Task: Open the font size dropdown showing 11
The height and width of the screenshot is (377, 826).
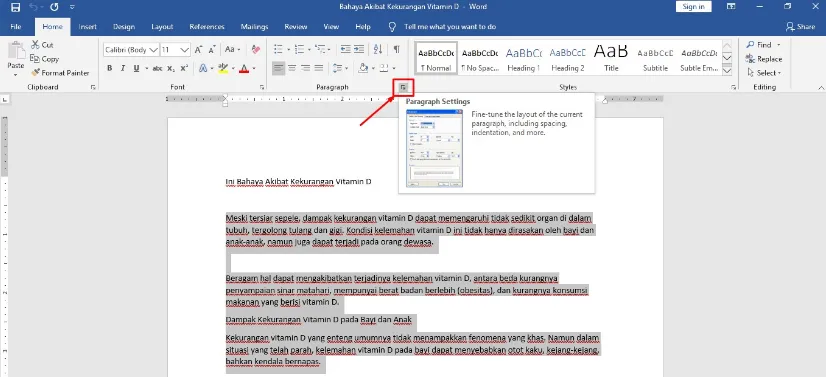Action: pyautogui.click(x=184, y=50)
